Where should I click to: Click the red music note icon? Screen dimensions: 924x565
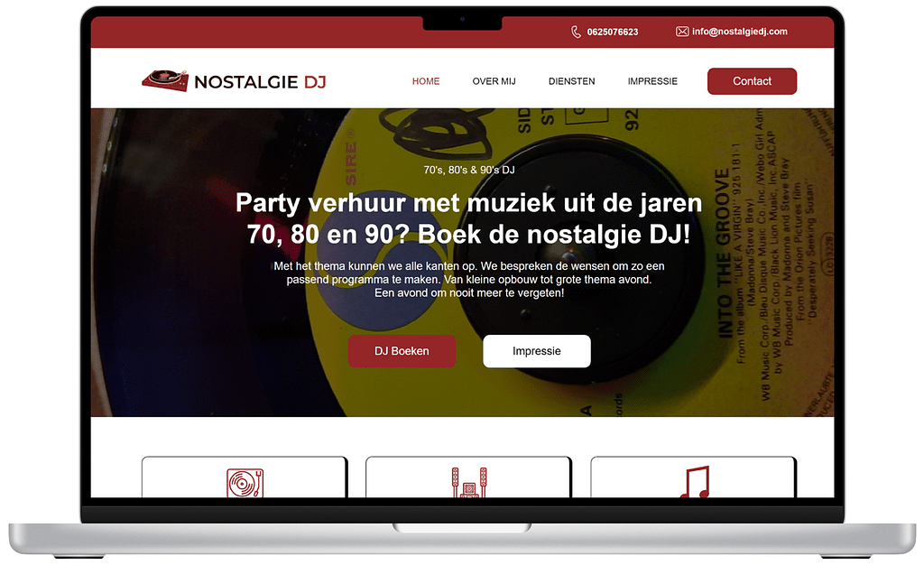coord(694,482)
